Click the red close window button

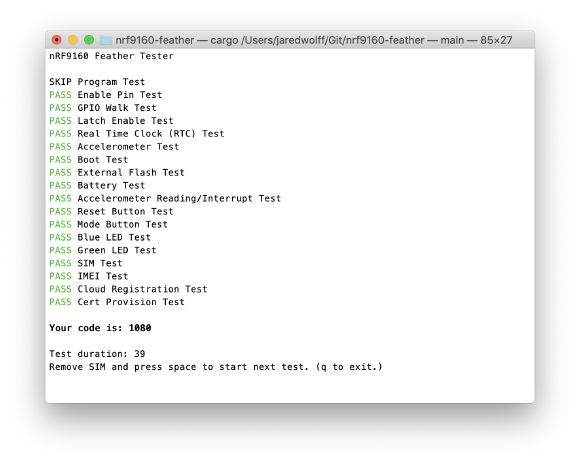pos(57,40)
